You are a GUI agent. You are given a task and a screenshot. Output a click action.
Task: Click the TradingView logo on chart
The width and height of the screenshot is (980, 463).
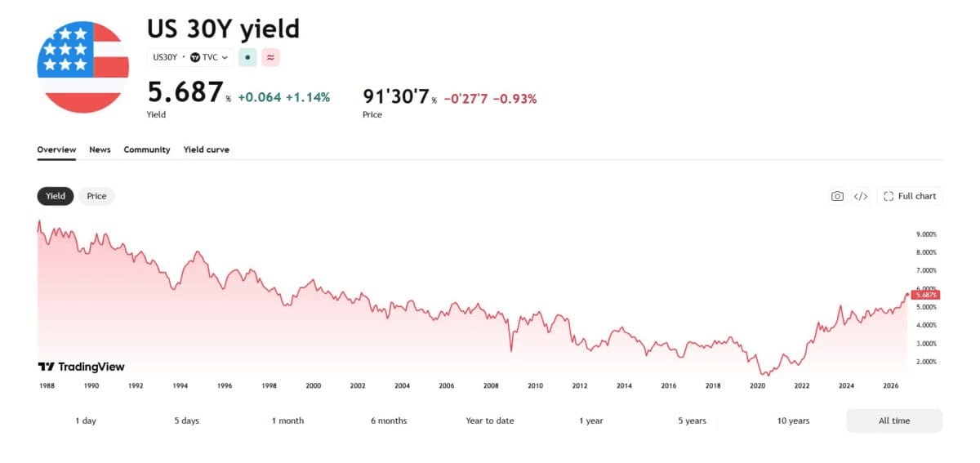(82, 367)
